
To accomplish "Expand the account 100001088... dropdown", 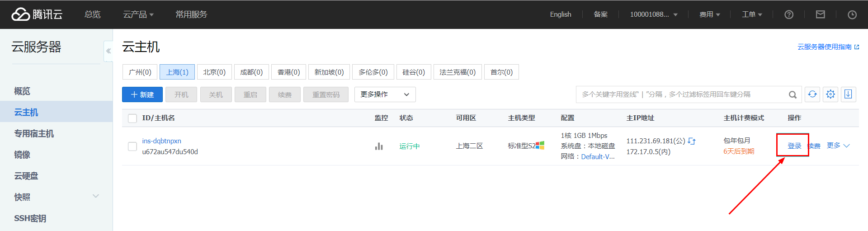I will [654, 14].
